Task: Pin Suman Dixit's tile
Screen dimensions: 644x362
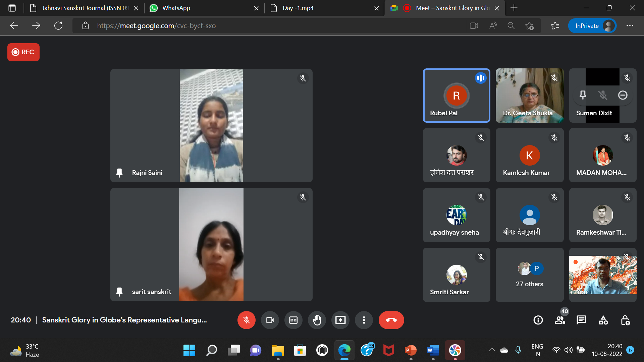Action: (x=583, y=95)
